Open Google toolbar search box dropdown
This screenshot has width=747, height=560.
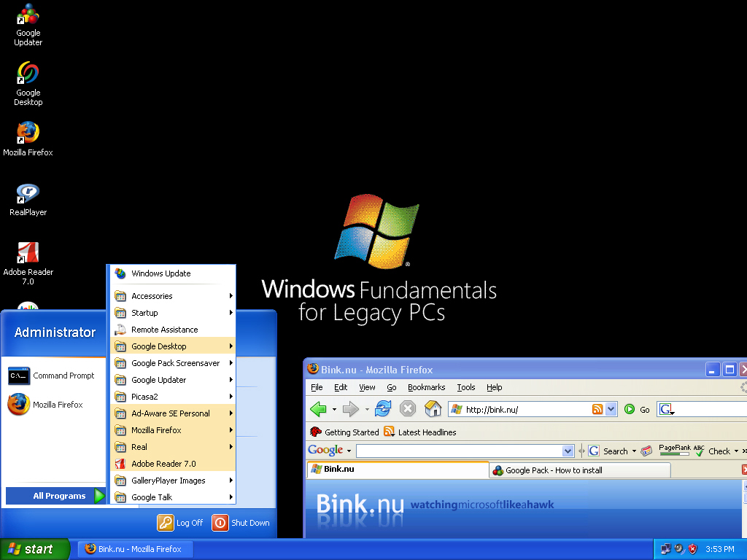(568, 451)
